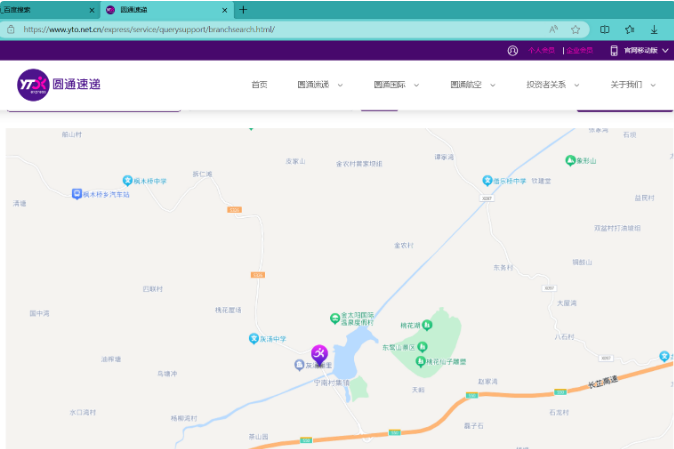Click the 圆通国际 menu label

389,85
